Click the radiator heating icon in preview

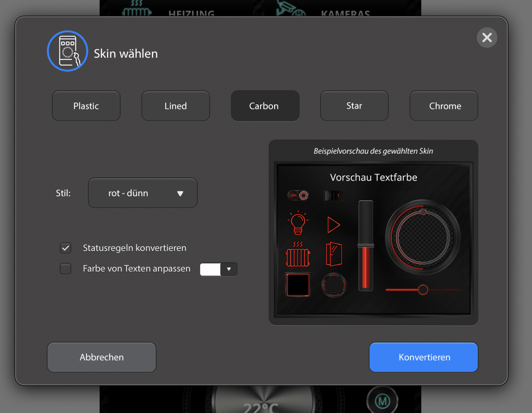click(x=298, y=254)
